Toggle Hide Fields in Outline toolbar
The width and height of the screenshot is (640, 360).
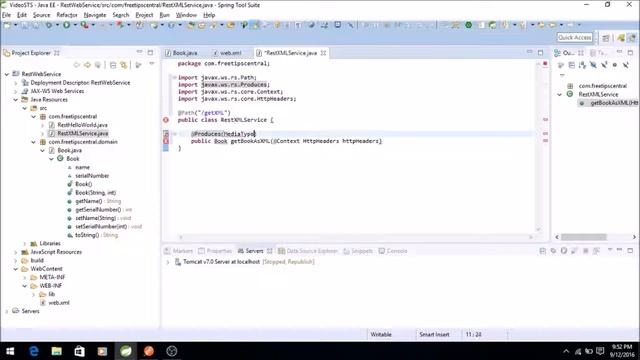tap(593, 65)
